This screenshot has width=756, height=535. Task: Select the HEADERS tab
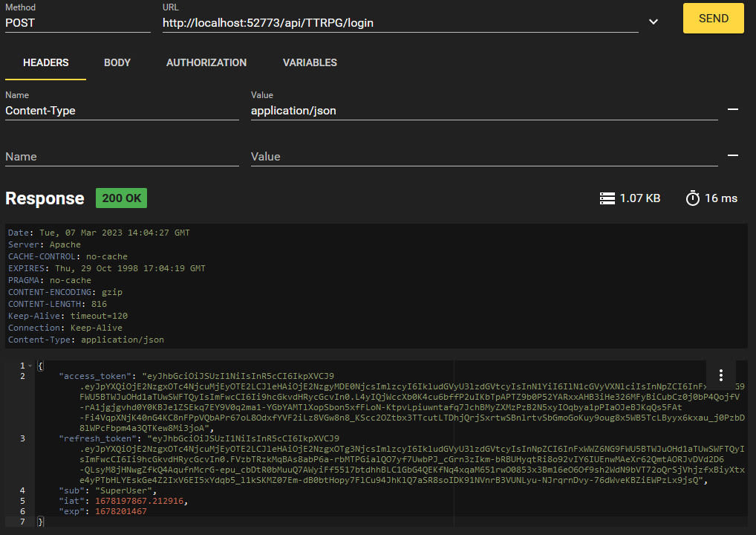[46, 63]
